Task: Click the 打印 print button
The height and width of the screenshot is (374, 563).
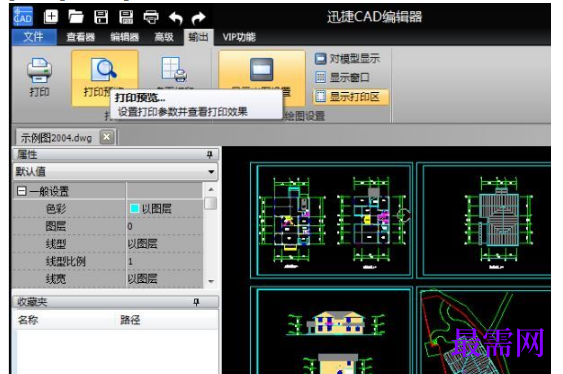Action: pos(39,77)
